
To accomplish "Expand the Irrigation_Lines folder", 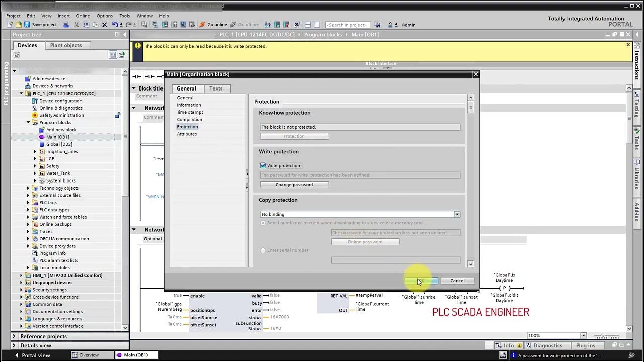I will point(35,151).
